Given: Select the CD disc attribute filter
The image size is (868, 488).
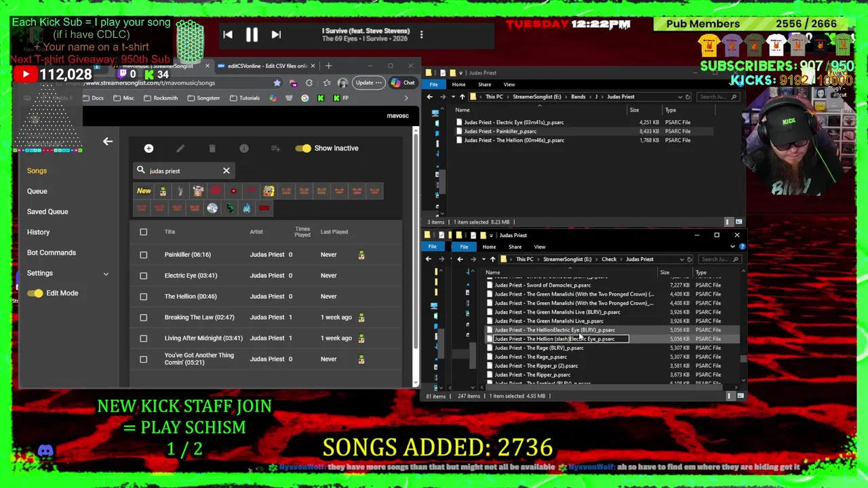Looking at the screenshot, I should pyautogui.click(x=212, y=208).
